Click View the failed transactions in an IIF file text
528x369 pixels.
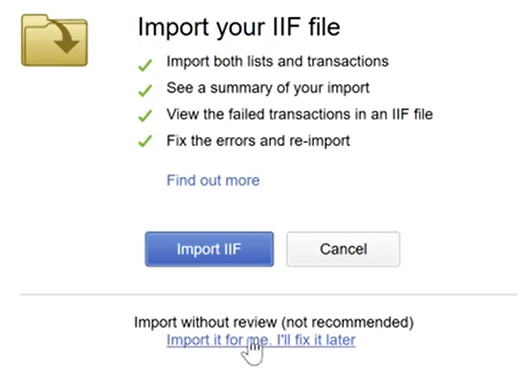(300, 114)
